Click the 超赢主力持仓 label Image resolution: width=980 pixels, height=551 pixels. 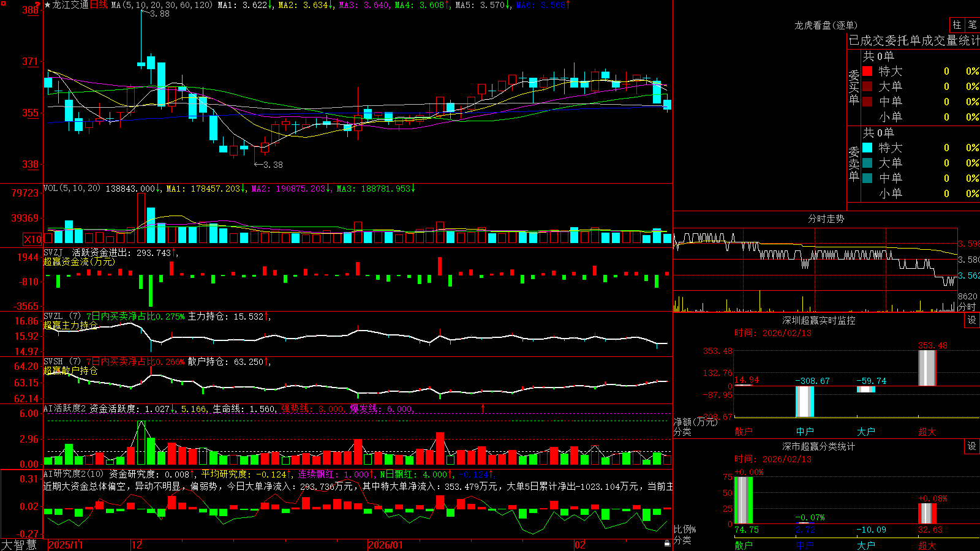point(70,325)
